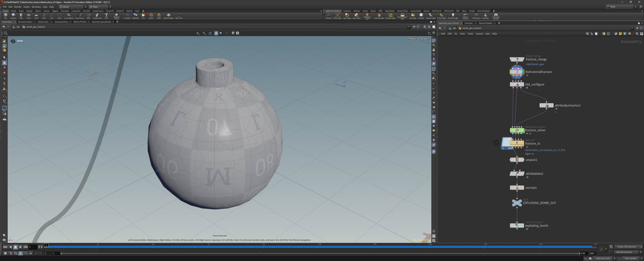Click the rbdmaterialfracture node icon
This screenshot has width=644, height=261.
(x=517, y=72)
